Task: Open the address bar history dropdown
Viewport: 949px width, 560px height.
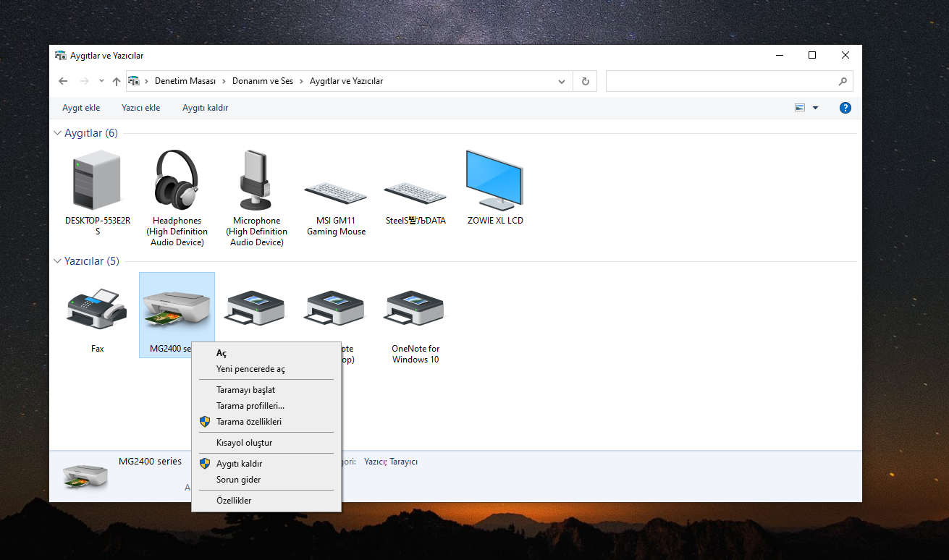Action: tap(562, 81)
